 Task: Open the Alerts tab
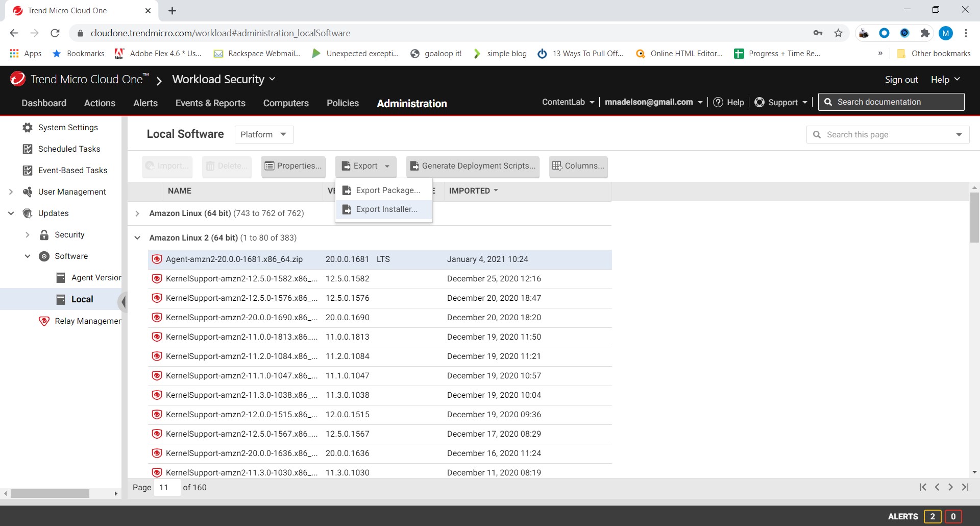point(145,103)
